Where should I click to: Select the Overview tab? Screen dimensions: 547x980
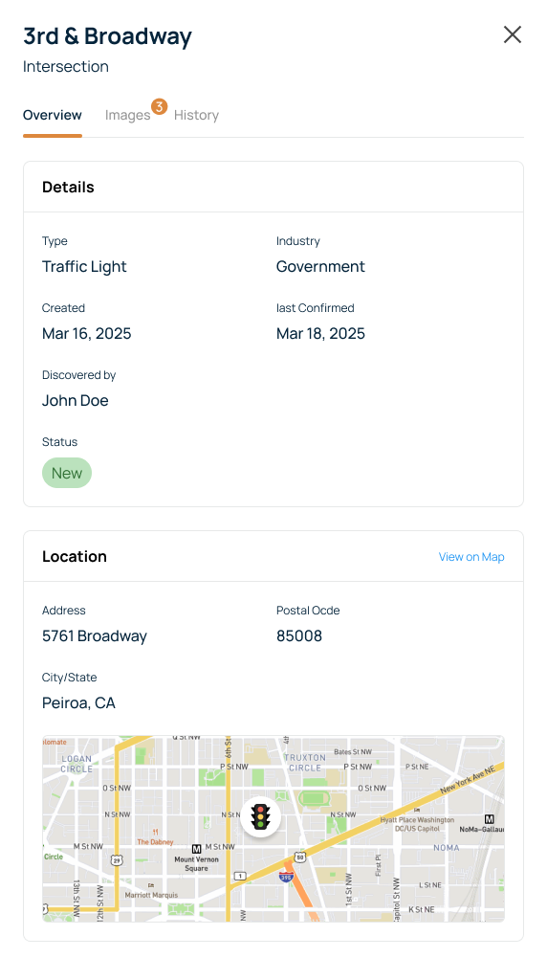pyautogui.click(x=53, y=115)
